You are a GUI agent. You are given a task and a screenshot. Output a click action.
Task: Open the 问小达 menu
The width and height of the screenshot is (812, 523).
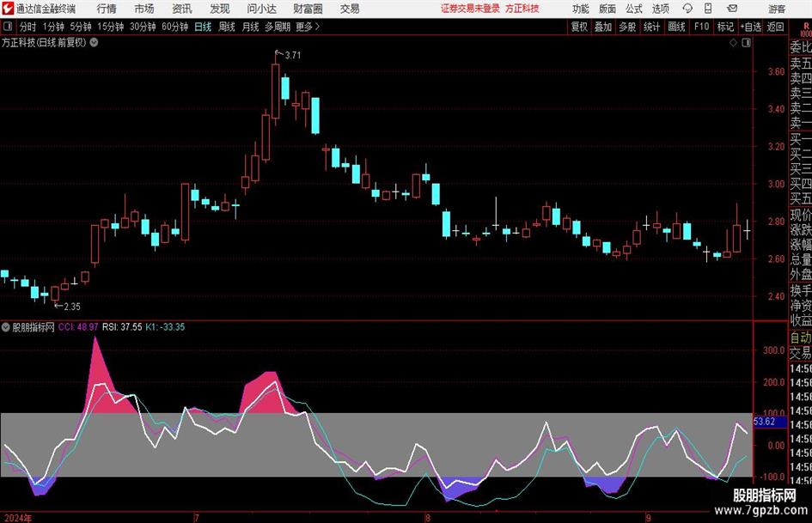[261, 9]
